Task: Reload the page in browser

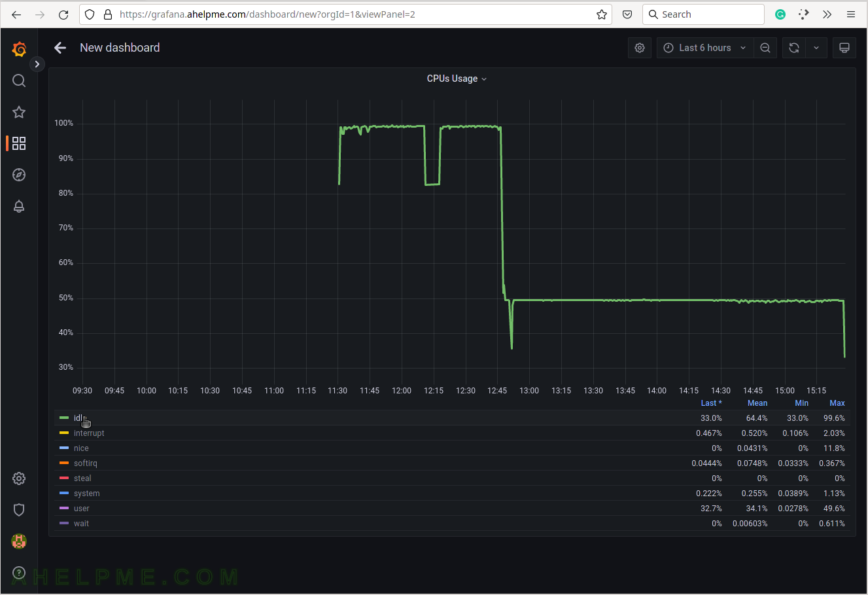Action: point(63,14)
